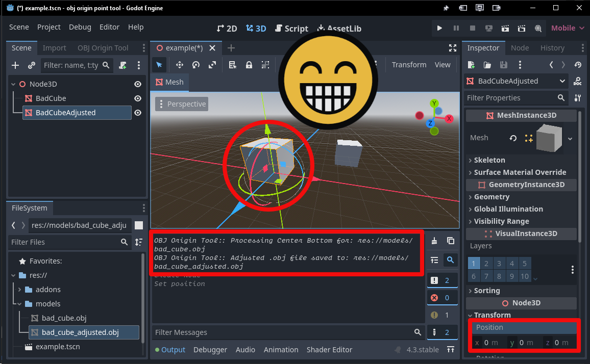Open the Scene menu

[x=19, y=27]
